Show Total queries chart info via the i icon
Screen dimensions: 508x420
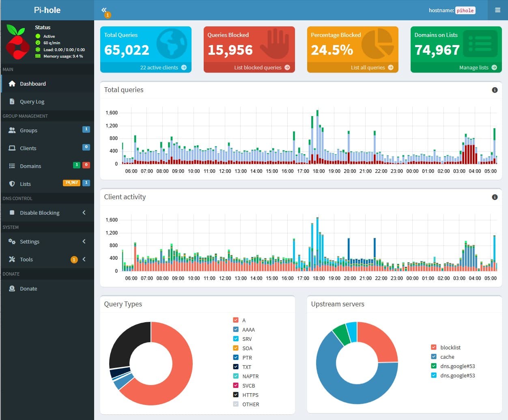click(494, 90)
